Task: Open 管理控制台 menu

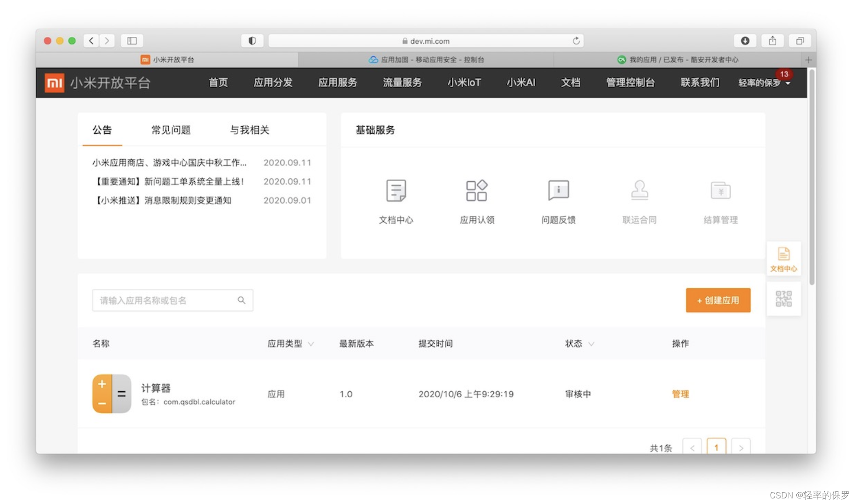Action: (630, 83)
